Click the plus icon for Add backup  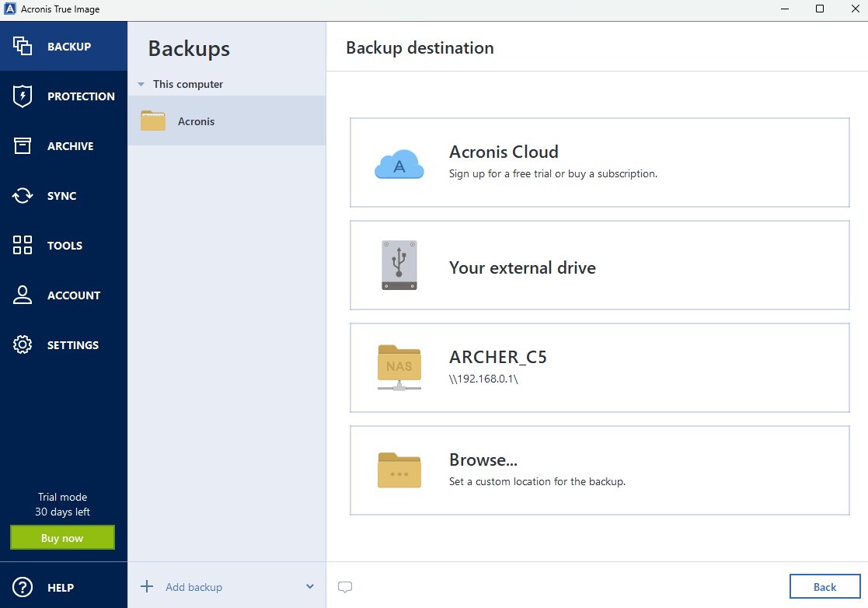tap(147, 586)
